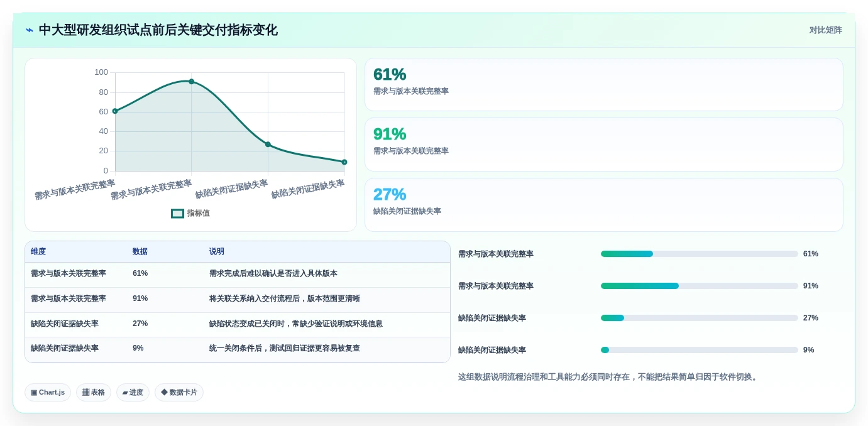
Task: Select the 61% table cell
Action: click(x=140, y=274)
